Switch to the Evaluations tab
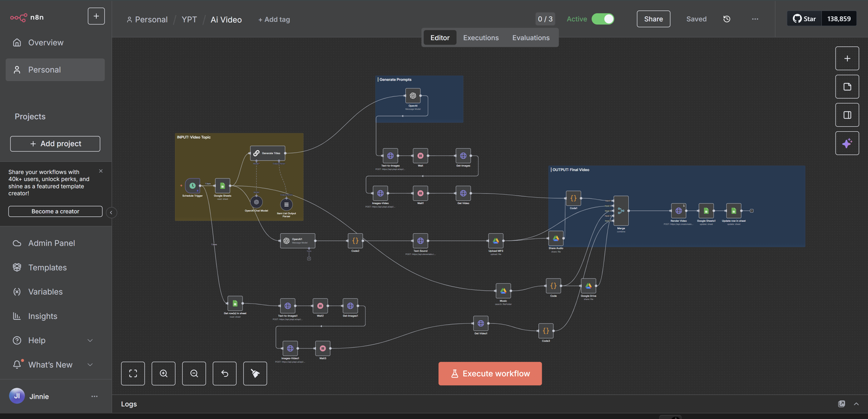Viewport: 868px width, 419px height. (531, 38)
